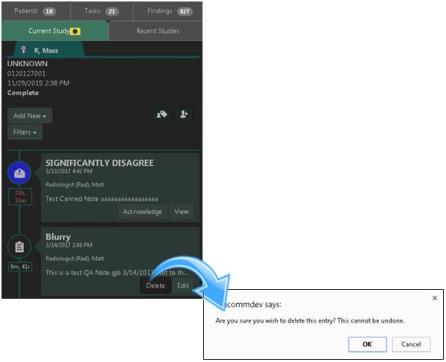Click the blue envelope peer review icon
This screenshot has width=446, height=362.
pos(20,173)
